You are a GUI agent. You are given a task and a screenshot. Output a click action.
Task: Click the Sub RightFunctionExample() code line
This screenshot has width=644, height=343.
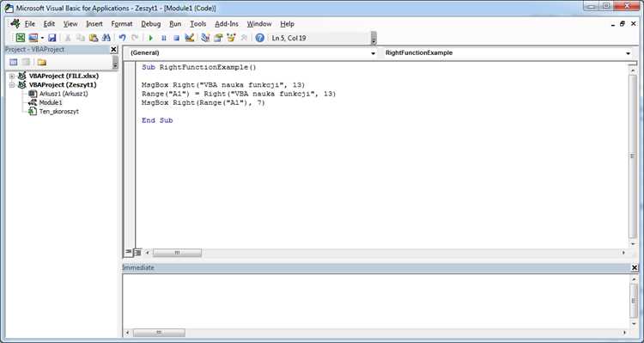pos(199,67)
